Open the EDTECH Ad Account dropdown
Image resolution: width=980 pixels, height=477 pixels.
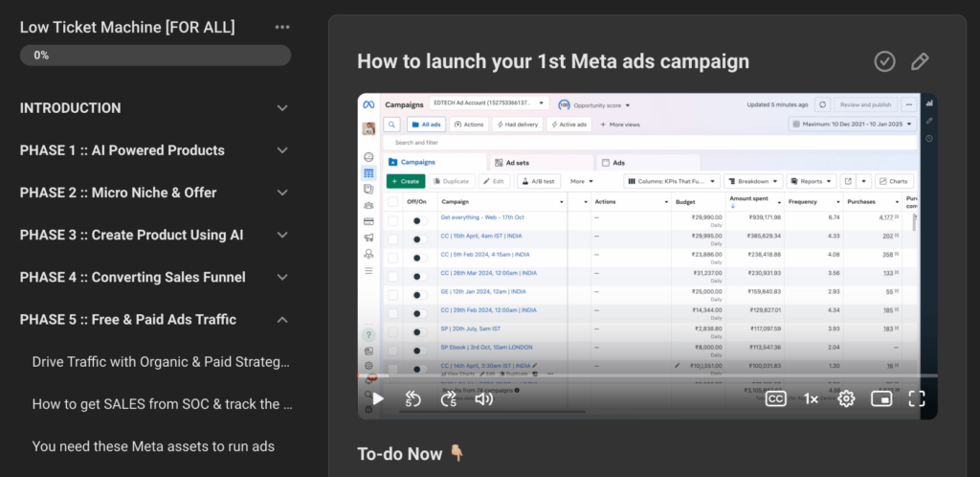(x=489, y=103)
